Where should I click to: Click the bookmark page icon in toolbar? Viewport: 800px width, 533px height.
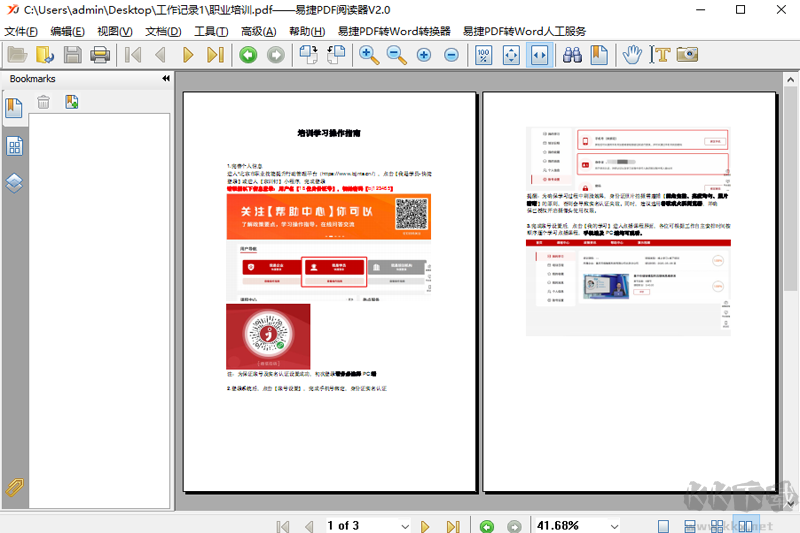coord(599,55)
